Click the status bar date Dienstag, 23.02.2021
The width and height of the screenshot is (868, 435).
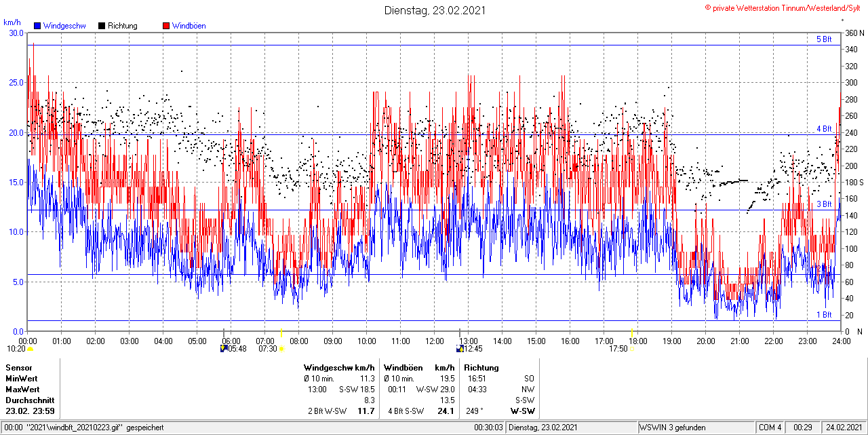543,428
